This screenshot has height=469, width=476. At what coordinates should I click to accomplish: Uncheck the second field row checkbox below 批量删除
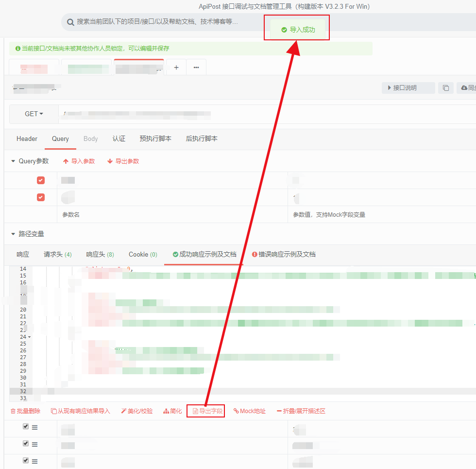(x=26, y=443)
